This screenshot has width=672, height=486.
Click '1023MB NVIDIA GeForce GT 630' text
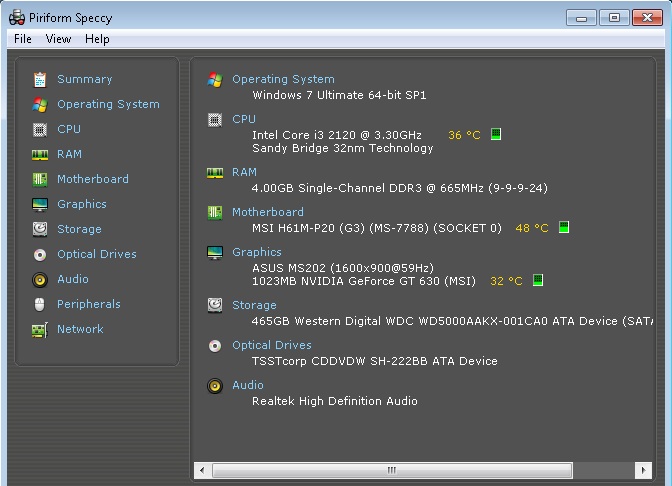tap(364, 281)
